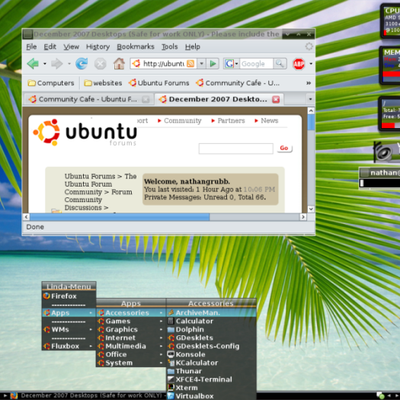Image resolution: width=400 pixels, height=400 pixels.
Task: Click the Ubuntu forums logo
Action: coord(85,133)
